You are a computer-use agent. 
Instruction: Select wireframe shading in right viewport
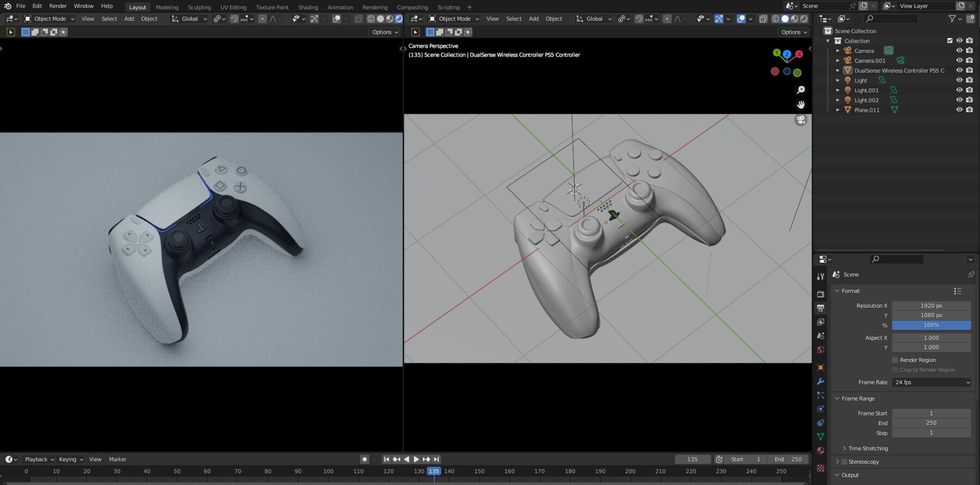775,19
